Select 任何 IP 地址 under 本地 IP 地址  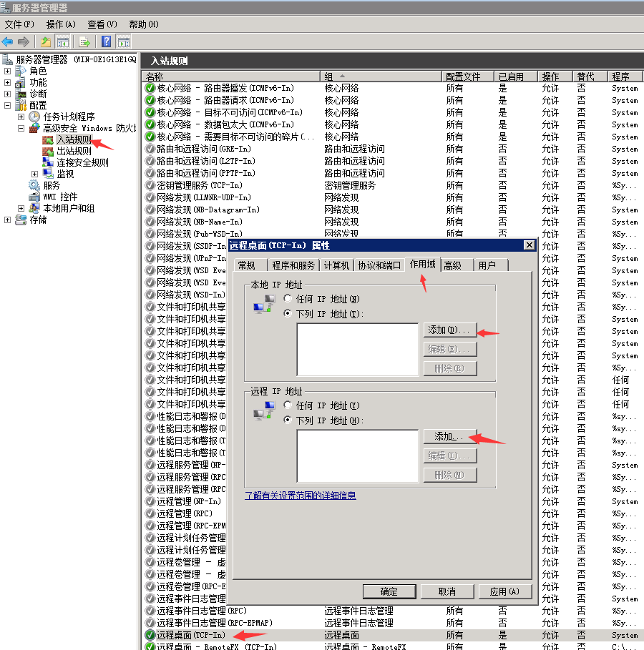point(288,299)
